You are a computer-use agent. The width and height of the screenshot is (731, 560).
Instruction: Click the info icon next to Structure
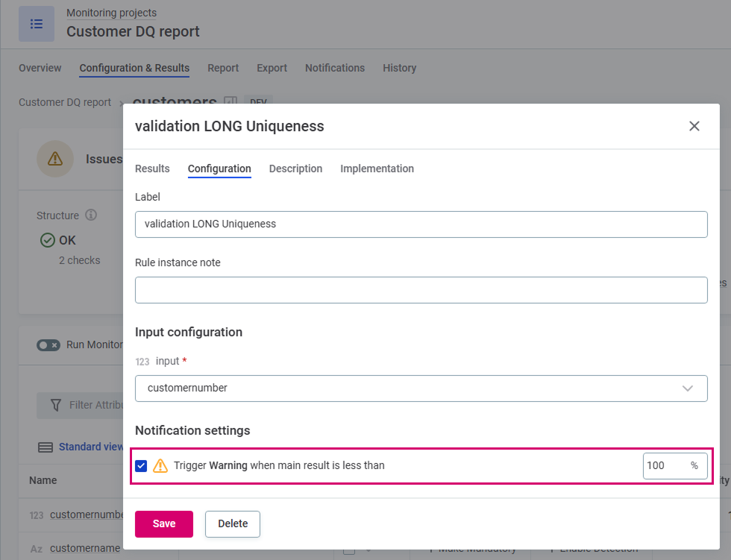90,215
